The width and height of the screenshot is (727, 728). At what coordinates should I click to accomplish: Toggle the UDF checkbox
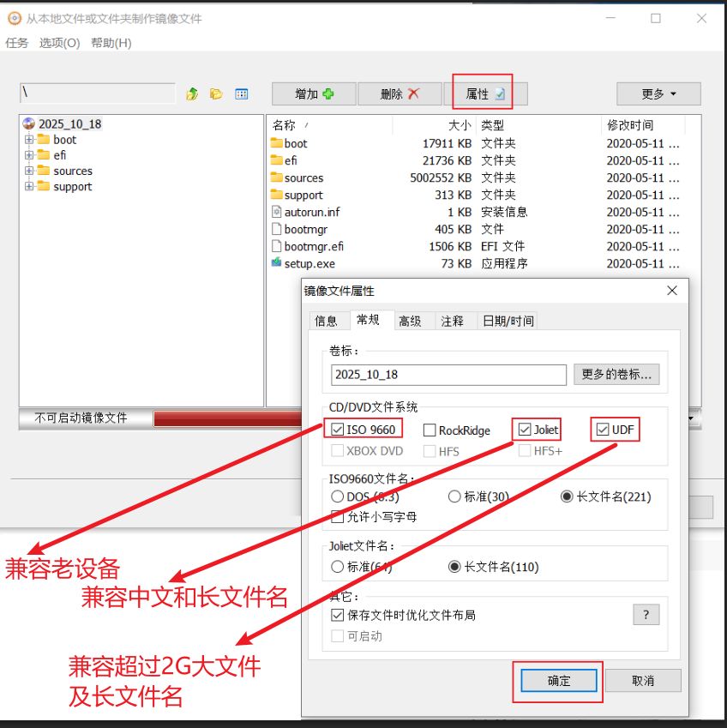pos(603,430)
